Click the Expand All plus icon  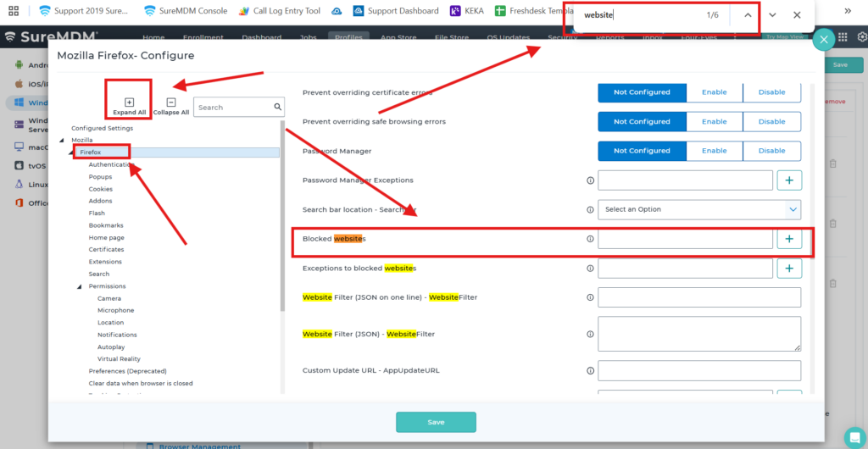(129, 103)
